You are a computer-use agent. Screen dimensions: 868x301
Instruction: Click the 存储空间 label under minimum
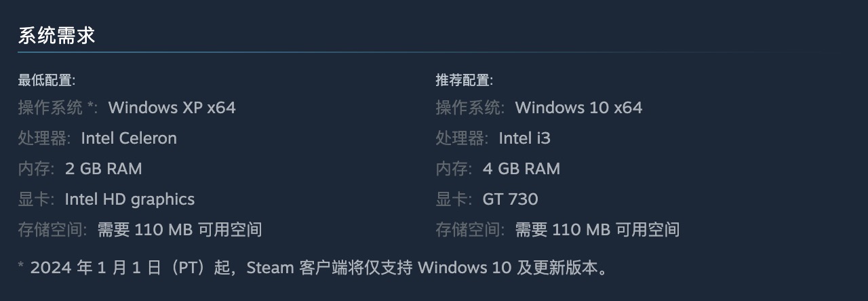pyautogui.click(x=53, y=230)
